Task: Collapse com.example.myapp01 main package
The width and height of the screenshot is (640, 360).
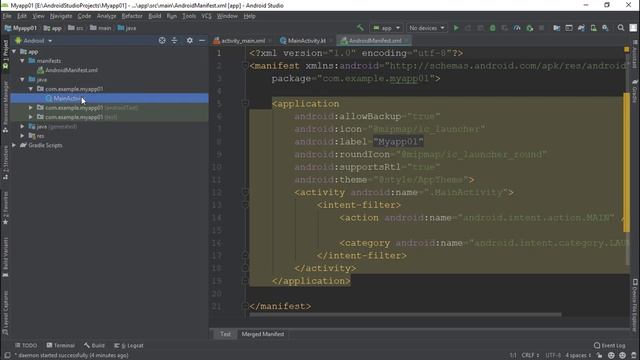Action: pyautogui.click(x=31, y=89)
